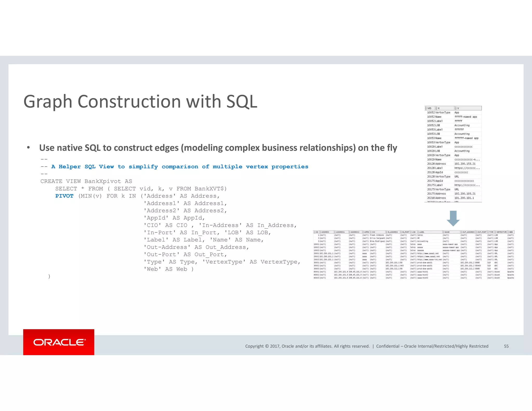Click the line ''Address2' AS Address2,'
The width and height of the screenshot is (532, 411).
(185, 210)
